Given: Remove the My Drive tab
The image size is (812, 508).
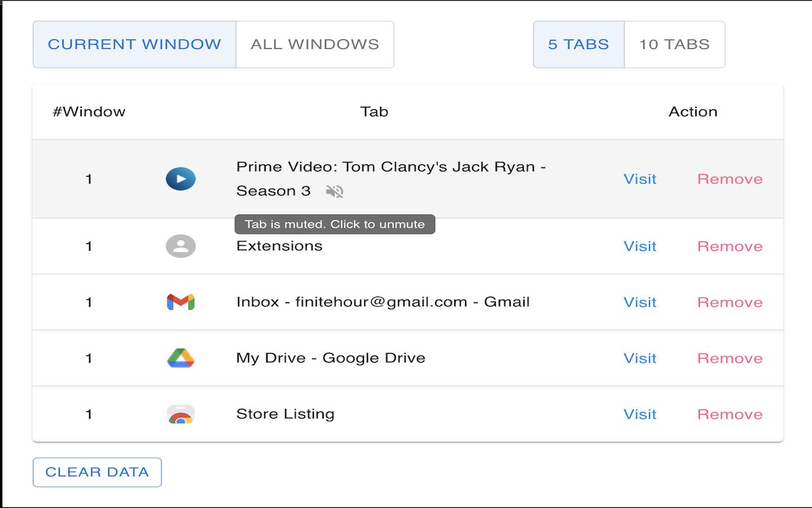Looking at the screenshot, I should point(730,358).
